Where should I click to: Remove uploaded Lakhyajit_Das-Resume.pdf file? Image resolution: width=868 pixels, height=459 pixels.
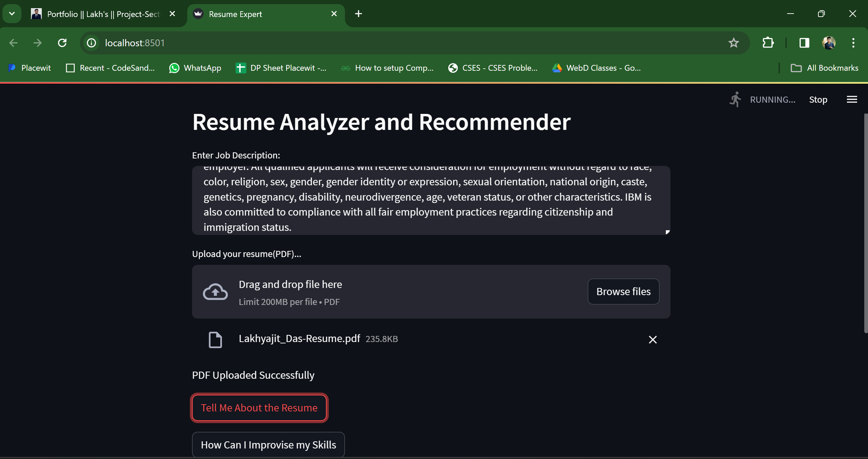coord(653,340)
